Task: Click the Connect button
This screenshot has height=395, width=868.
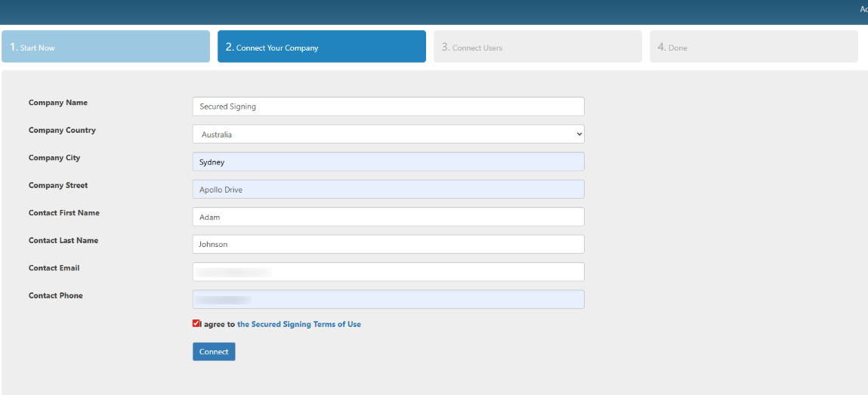Action: tap(214, 352)
